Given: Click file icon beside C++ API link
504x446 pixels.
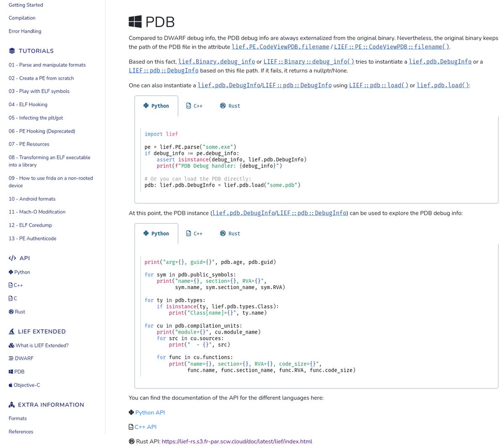Looking at the screenshot, I should click(x=131, y=427).
